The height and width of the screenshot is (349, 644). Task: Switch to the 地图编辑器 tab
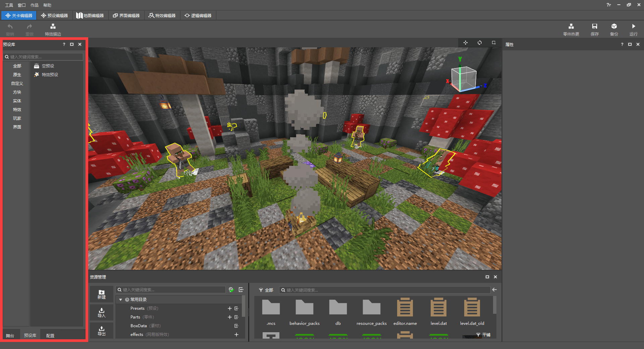[90, 15]
